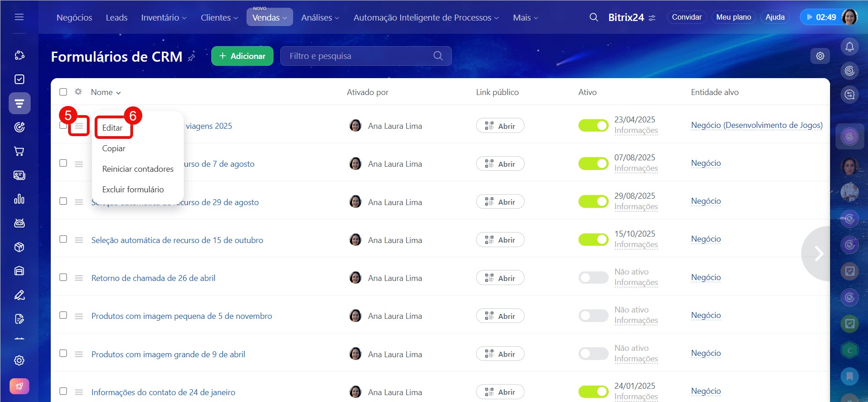Open Seleção automática 15 de outubro form
Viewport: 868px width, 402px height.
177,240
